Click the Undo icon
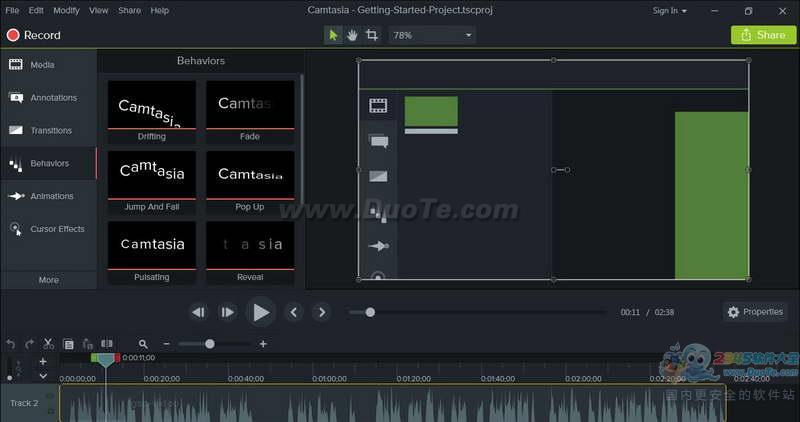 point(10,344)
